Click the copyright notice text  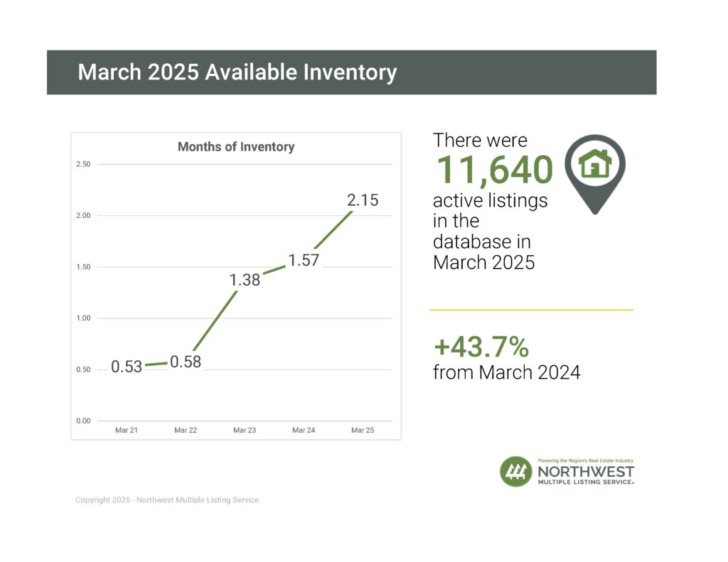167,500
